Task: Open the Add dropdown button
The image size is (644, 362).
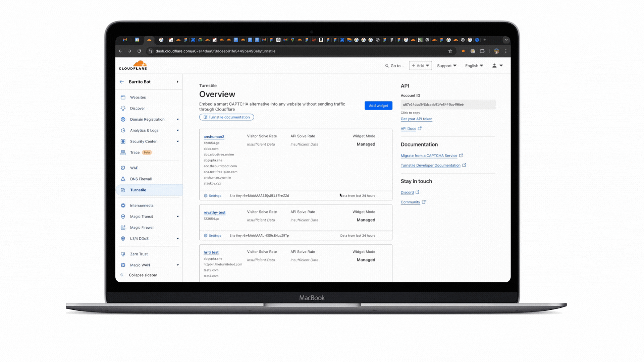Action: (x=420, y=66)
